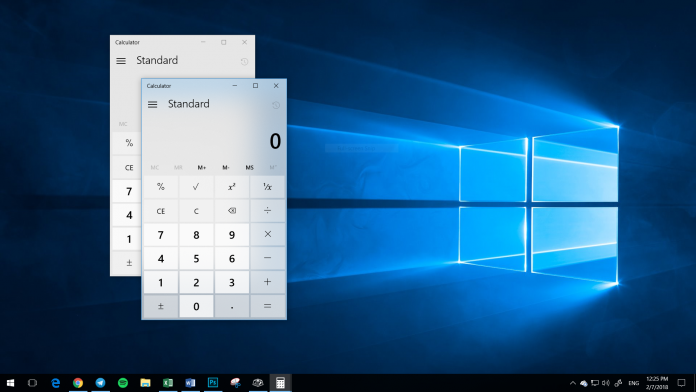This screenshot has height=392, width=696.
Task: Open Snipping Tool from the taskbar
Action: (236, 383)
